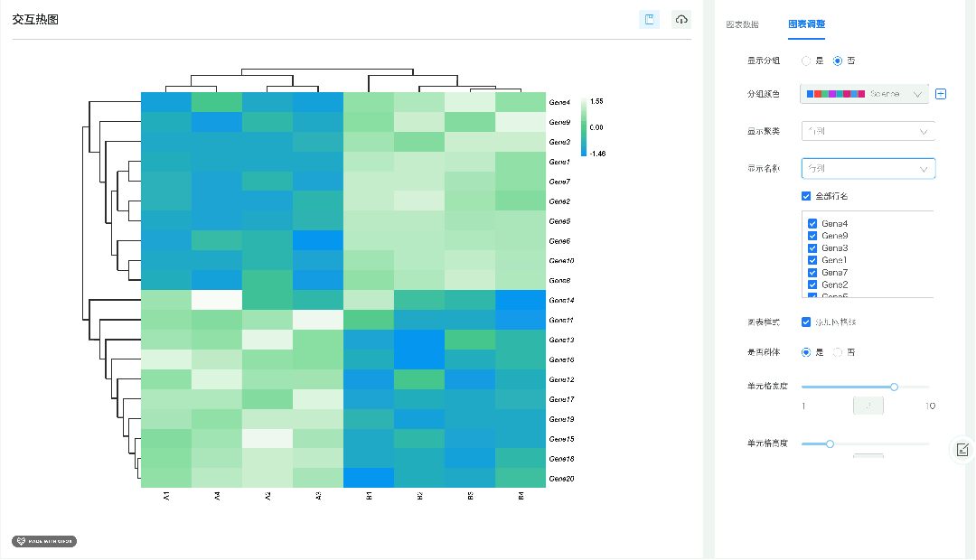Click the notebook icon beside cloud download
The image size is (976, 560).
point(649,20)
